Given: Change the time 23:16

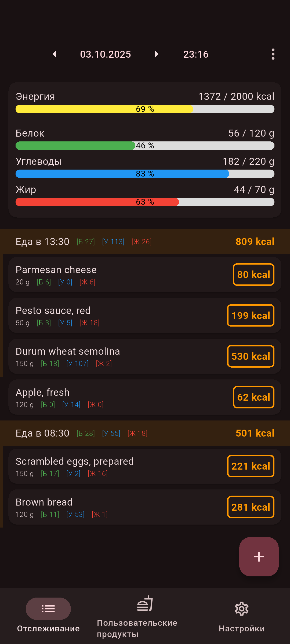Looking at the screenshot, I should pyautogui.click(x=196, y=54).
